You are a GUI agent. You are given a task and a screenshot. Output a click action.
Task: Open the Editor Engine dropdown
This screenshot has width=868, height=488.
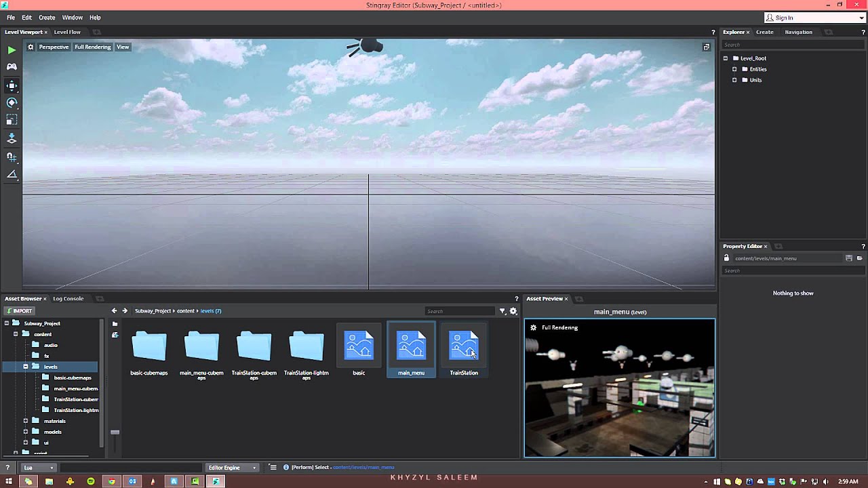[232, 467]
